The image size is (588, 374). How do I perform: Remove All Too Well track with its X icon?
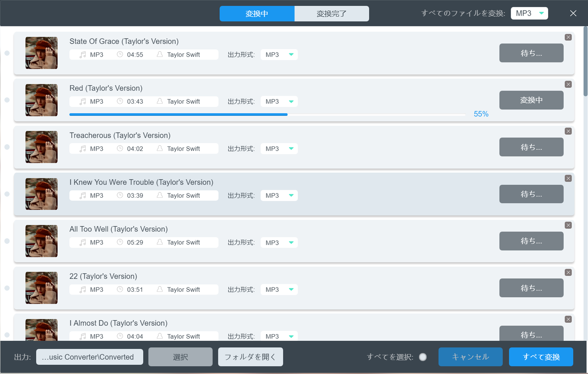point(568,225)
